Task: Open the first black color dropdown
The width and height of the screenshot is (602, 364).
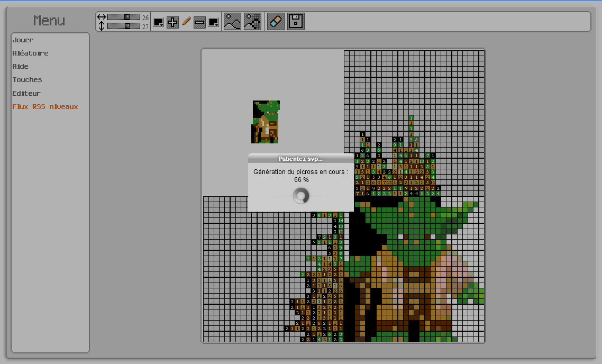Action: coord(158,22)
